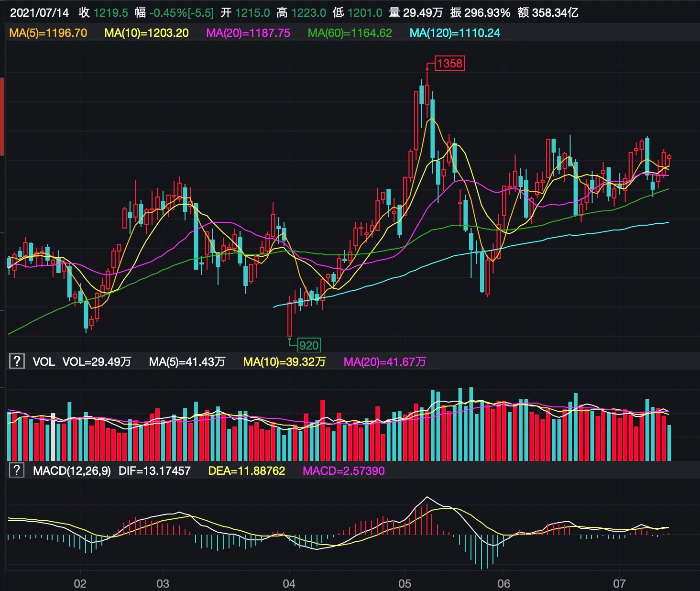Image resolution: width=700 pixels, height=591 pixels.
Task: Select the MA(120) legend label
Action: [x=455, y=33]
